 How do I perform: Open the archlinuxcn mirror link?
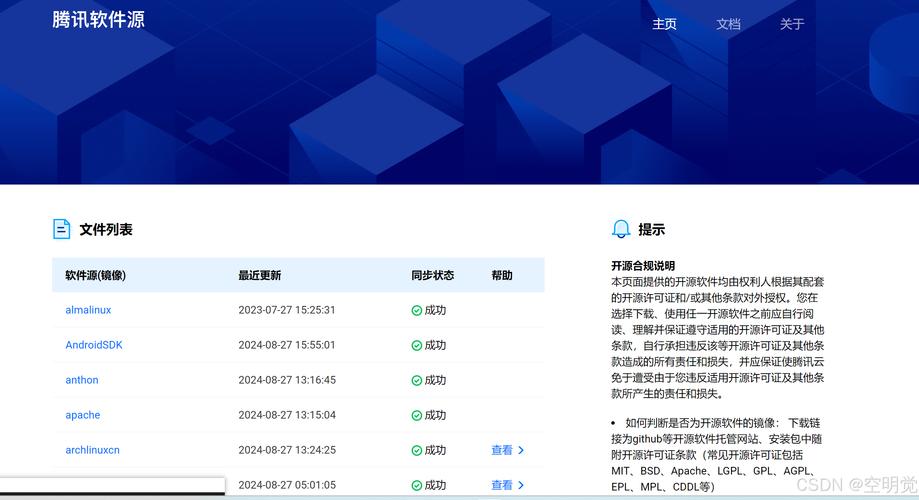tap(92, 450)
